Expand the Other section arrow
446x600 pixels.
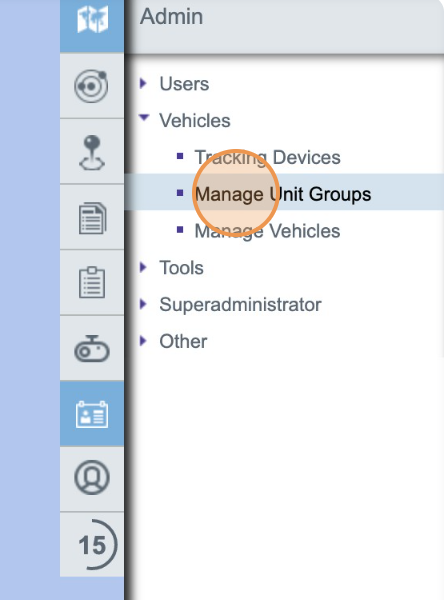pos(144,341)
